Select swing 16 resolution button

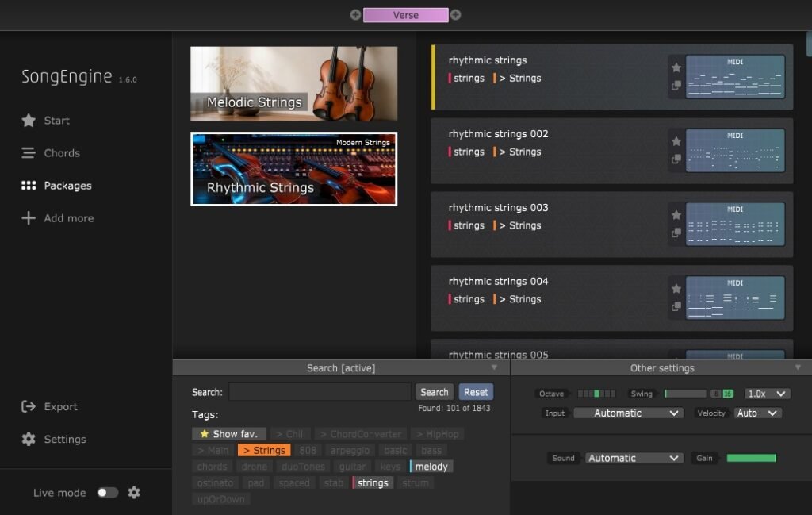coord(728,394)
